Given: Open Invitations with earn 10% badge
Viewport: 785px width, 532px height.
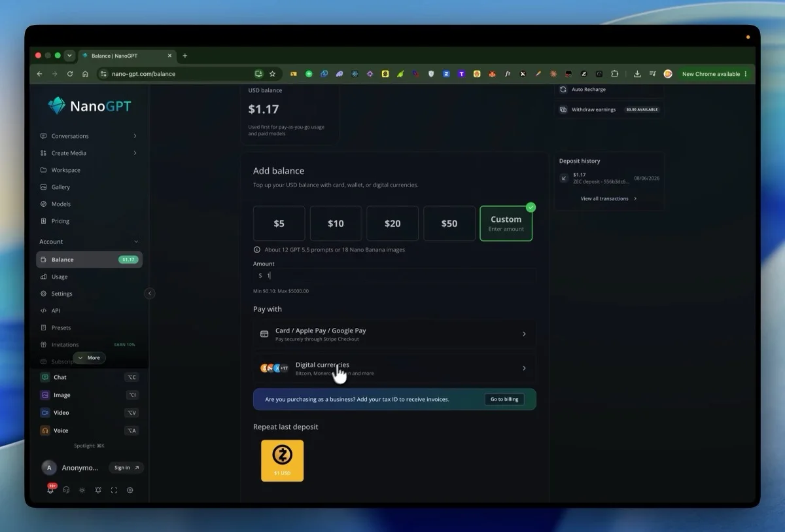Looking at the screenshot, I should (89, 345).
